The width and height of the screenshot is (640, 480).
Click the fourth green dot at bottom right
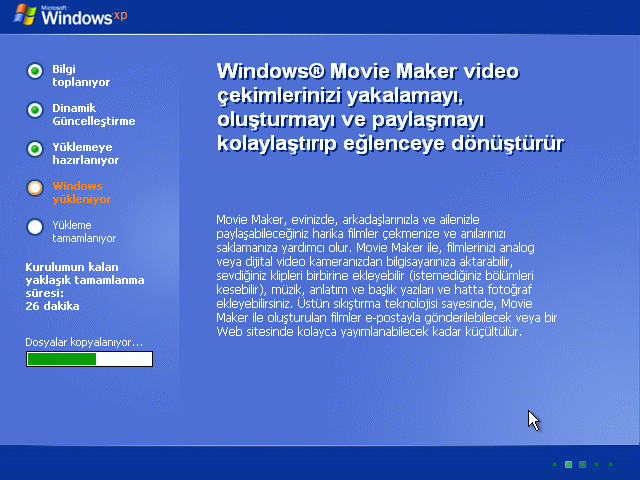(596, 465)
